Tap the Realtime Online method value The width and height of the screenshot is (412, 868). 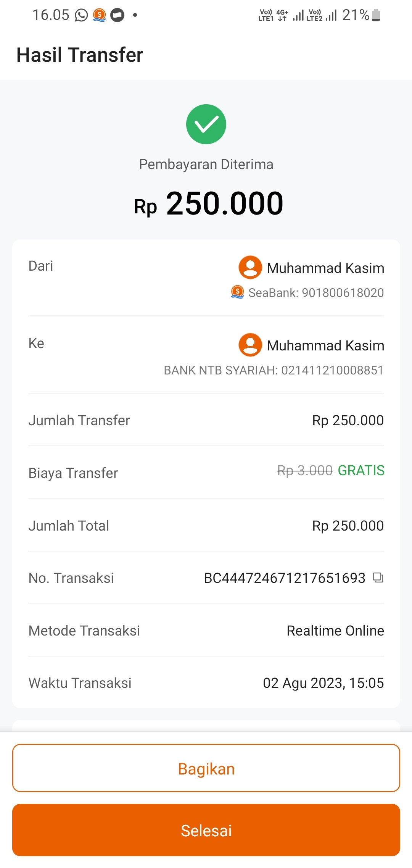click(x=335, y=631)
